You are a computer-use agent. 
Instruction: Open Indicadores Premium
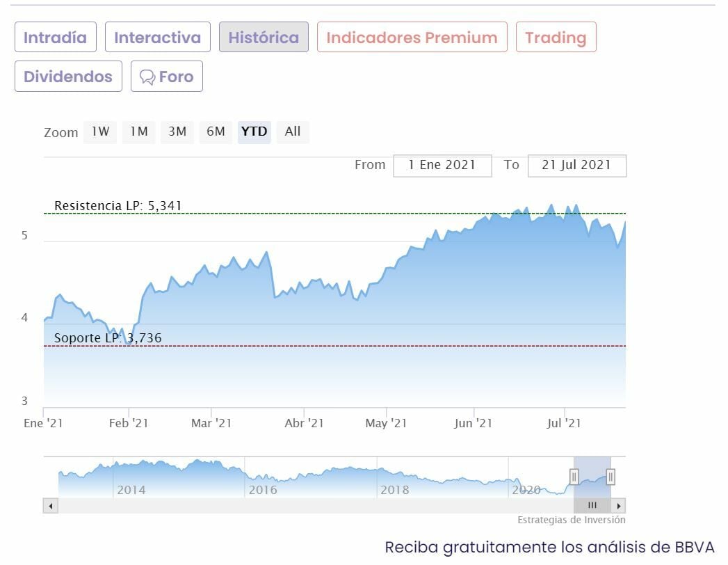[x=412, y=38]
